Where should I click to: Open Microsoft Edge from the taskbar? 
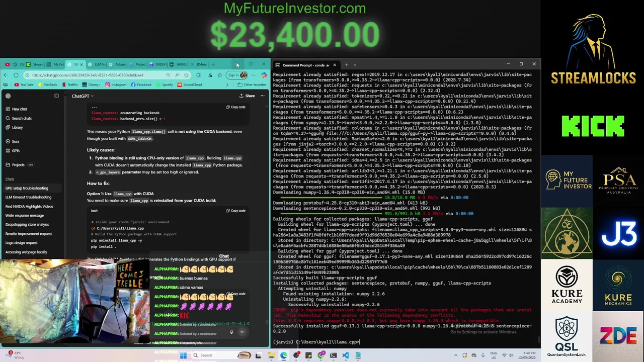(284, 355)
